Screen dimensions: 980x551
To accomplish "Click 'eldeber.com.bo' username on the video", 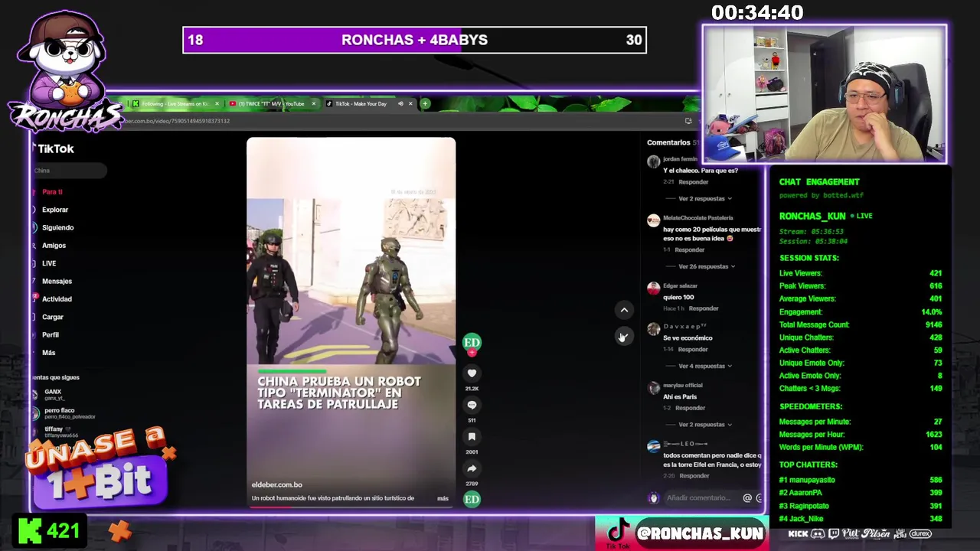I will (x=276, y=484).
